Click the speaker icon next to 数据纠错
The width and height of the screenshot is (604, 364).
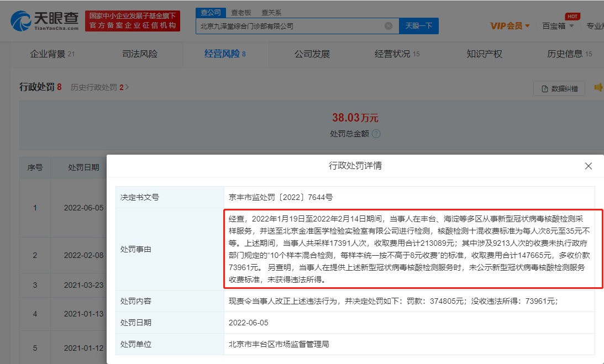(598, 88)
